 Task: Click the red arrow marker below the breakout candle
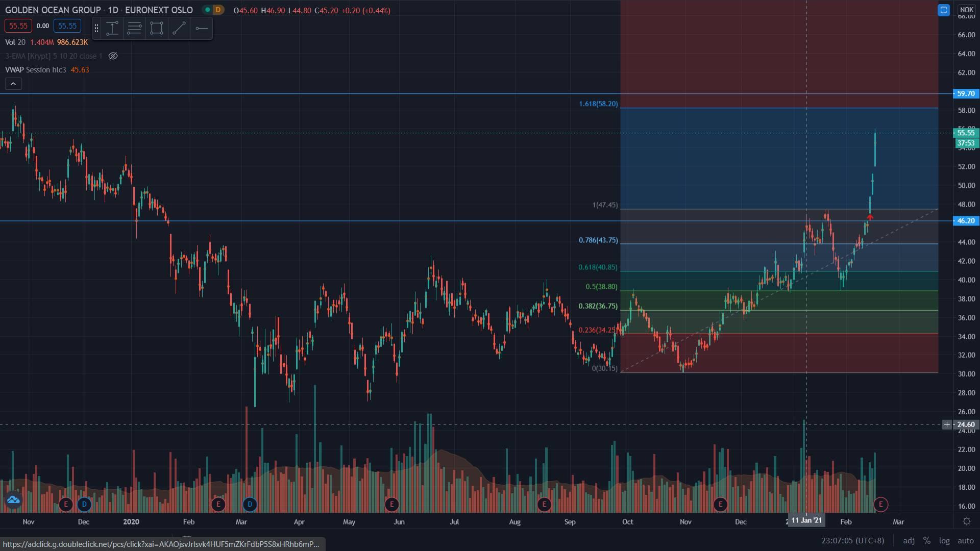tap(870, 218)
